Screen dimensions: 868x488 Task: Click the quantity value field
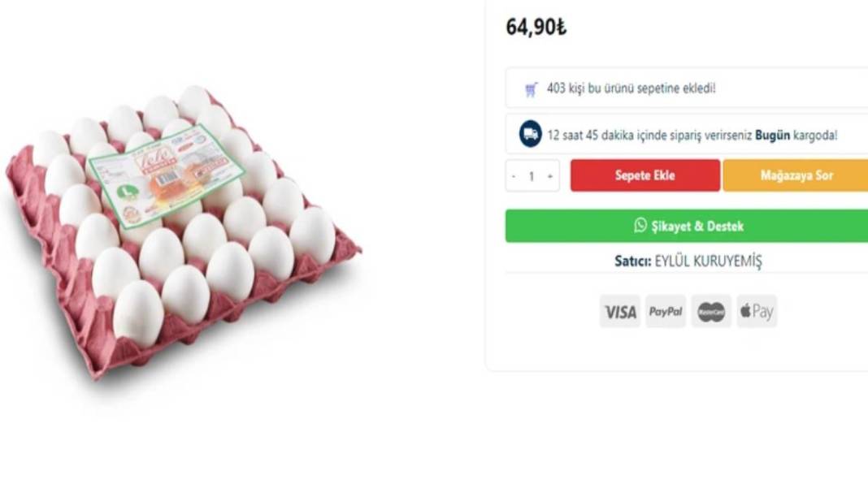[532, 175]
